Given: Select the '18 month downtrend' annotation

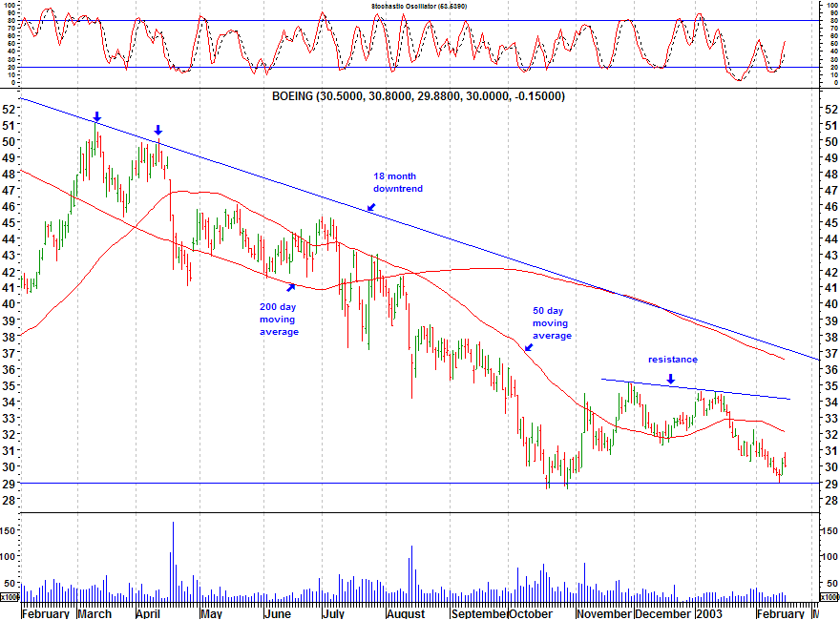Looking at the screenshot, I should [x=397, y=182].
